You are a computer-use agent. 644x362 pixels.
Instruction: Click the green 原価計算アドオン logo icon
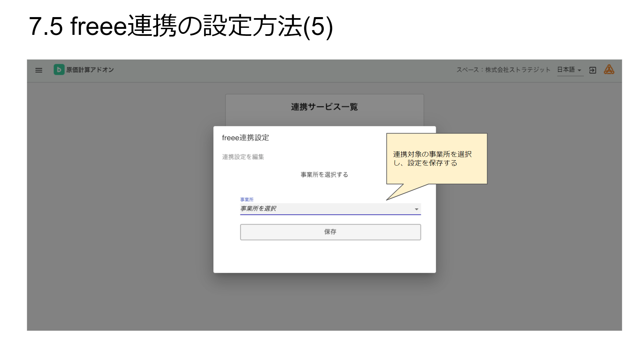[59, 70]
